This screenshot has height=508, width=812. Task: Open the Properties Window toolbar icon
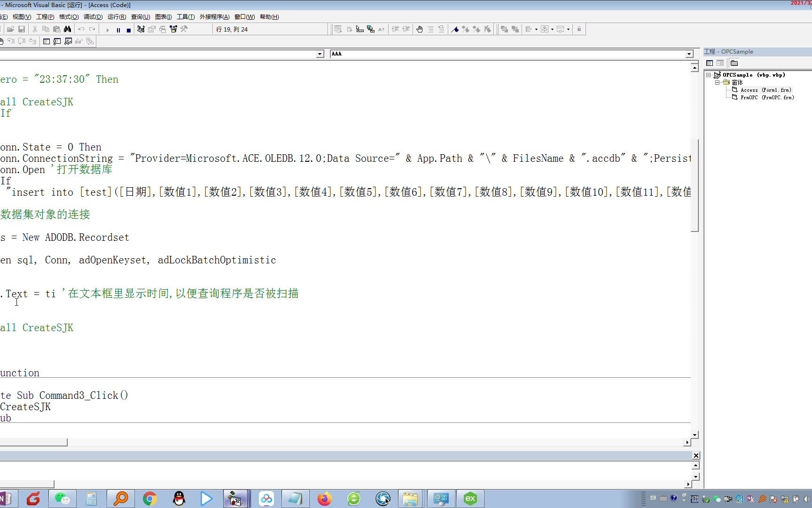coord(152,29)
